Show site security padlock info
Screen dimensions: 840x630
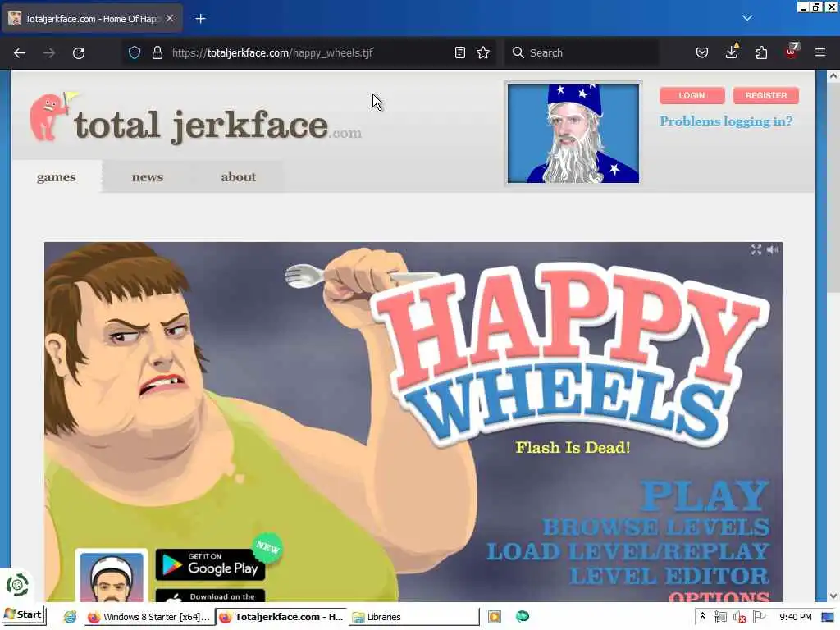pyautogui.click(x=157, y=52)
